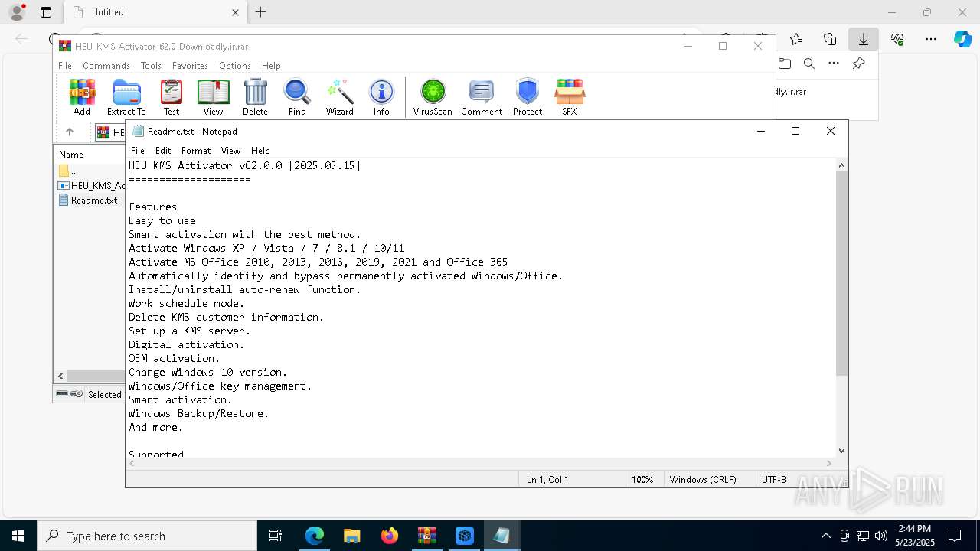Switch to WinRAR on taskbar

pos(426,536)
